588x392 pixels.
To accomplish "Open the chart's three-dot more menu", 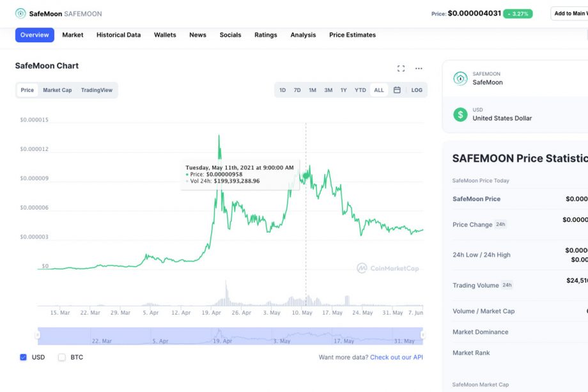I will pyautogui.click(x=419, y=68).
